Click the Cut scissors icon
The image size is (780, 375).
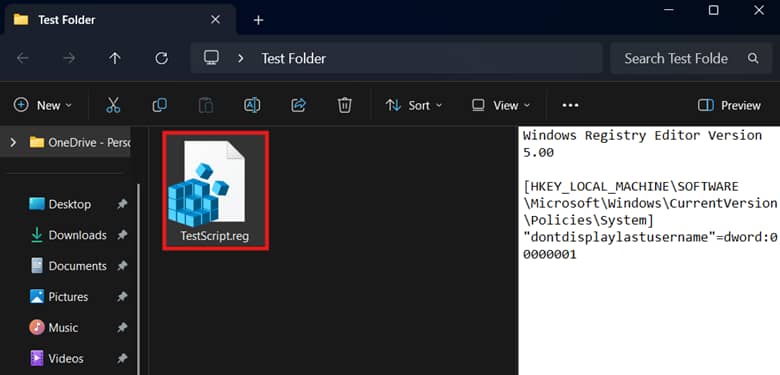(x=113, y=105)
